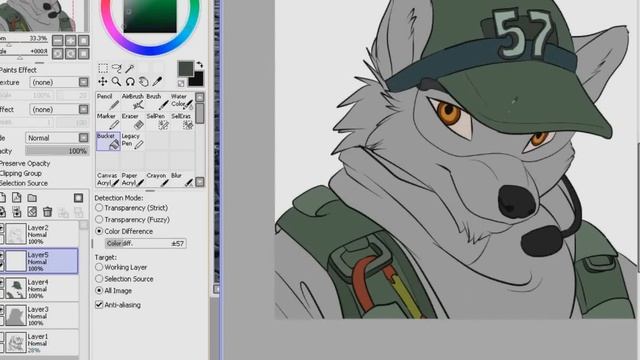Image resolution: width=640 pixels, height=360 pixels.
Task: Select the Pencil tool
Action: (x=108, y=102)
